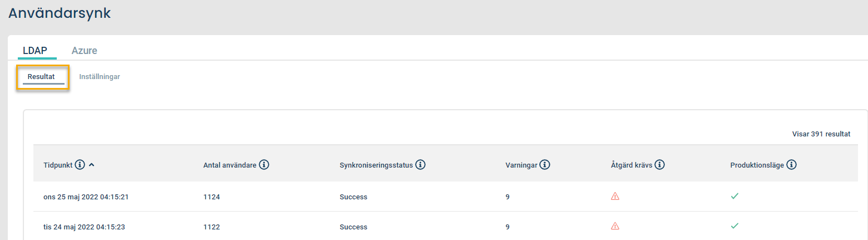Click the Antal användare column header

[230, 165]
